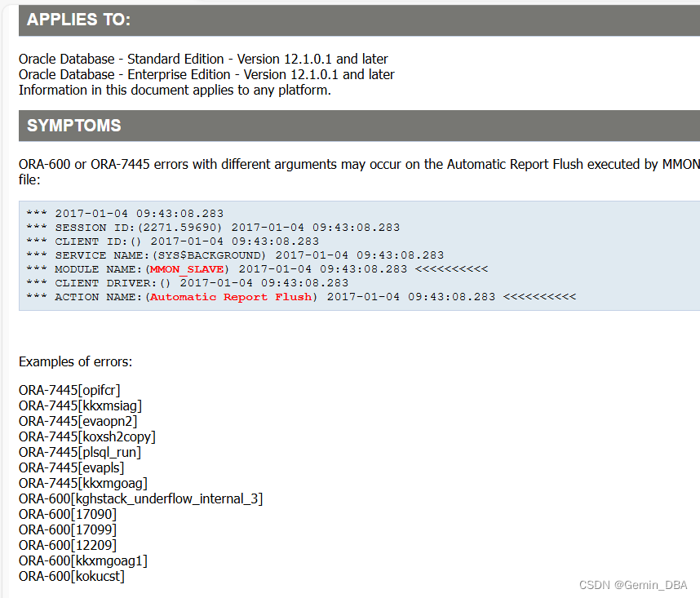
Task: Select the Enterprise Edition version line
Action: pyautogui.click(x=206, y=74)
